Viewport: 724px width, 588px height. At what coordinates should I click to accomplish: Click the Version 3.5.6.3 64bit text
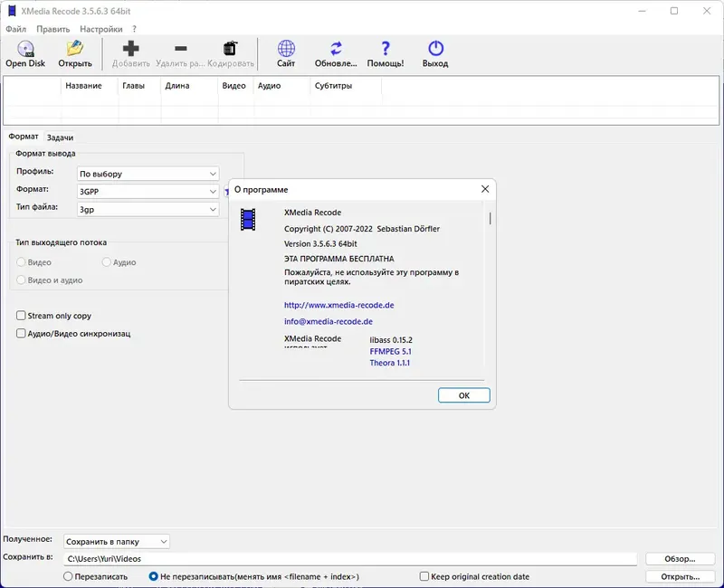coord(320,243)
